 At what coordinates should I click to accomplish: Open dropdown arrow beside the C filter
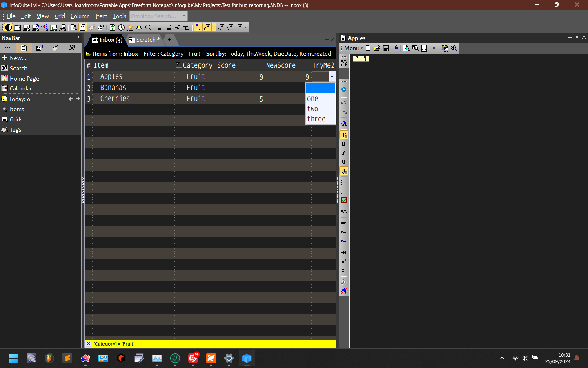tap(214, 27)
